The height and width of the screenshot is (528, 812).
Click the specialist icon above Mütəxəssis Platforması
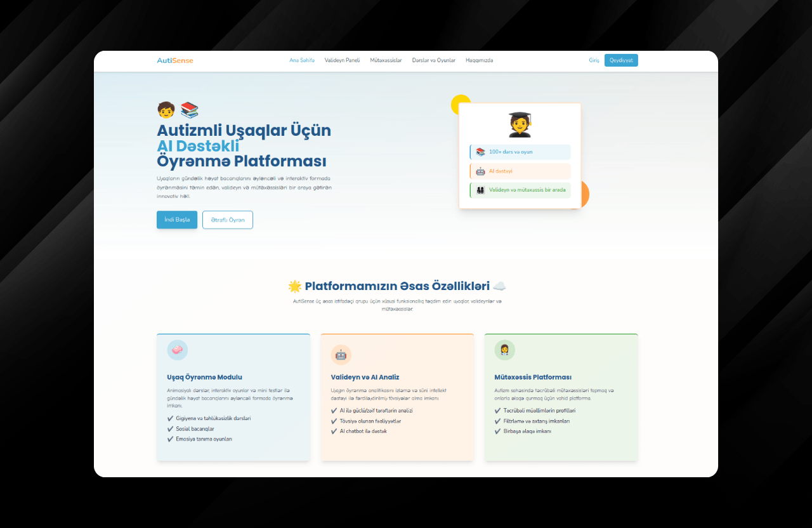[505, 350]
